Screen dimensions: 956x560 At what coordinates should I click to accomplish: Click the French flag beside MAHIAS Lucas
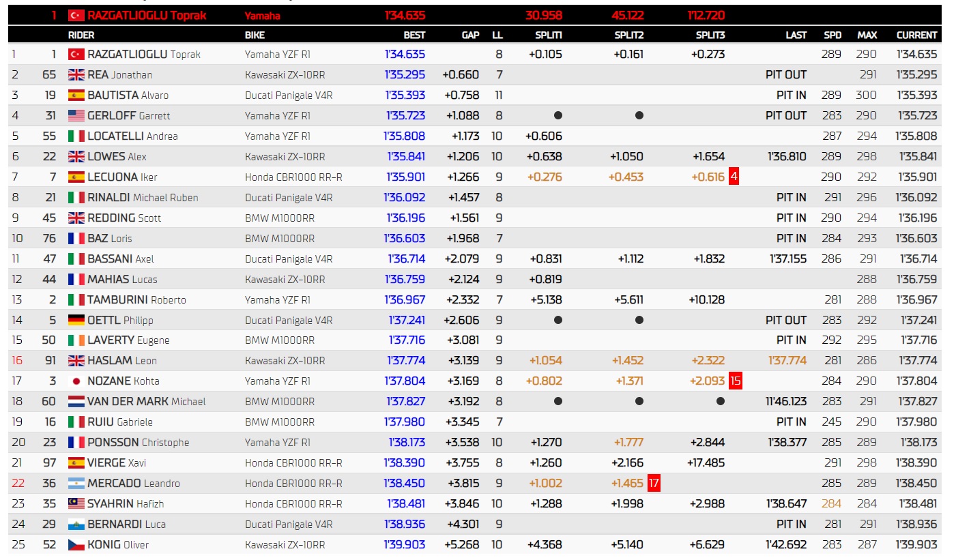tap(76, 279)
